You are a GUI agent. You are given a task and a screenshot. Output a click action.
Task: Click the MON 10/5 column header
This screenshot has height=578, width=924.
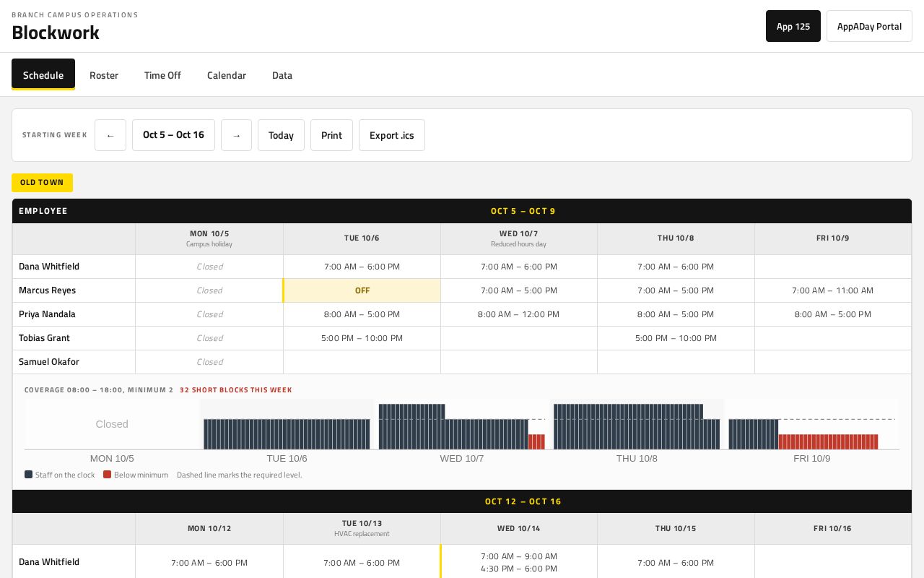point(209,238)
